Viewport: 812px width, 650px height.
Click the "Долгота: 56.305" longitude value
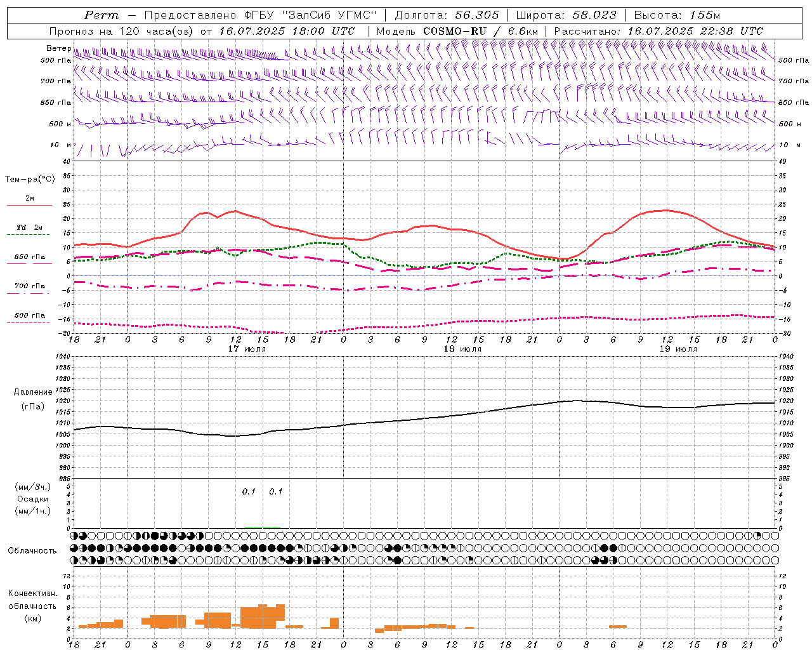(x=447, y=15)
